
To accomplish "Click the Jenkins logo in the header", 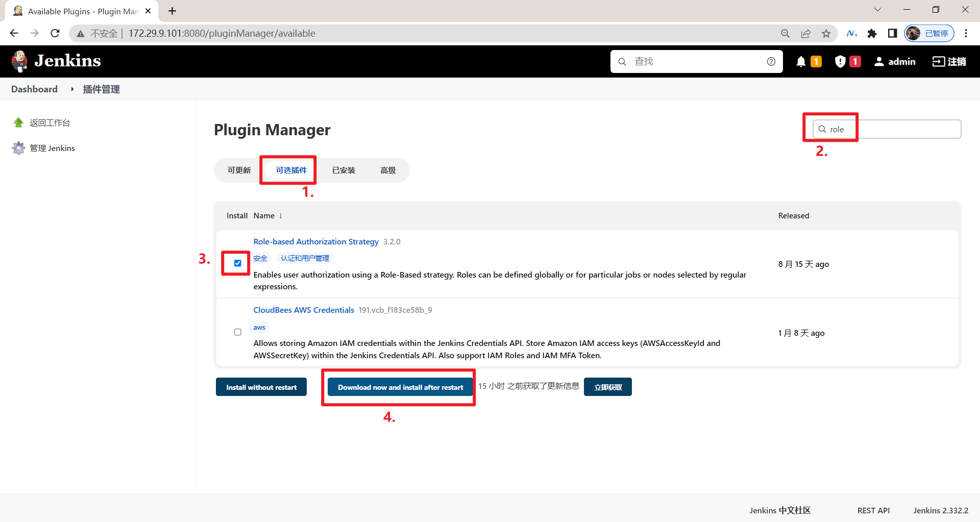I will (x=56, y=61).
